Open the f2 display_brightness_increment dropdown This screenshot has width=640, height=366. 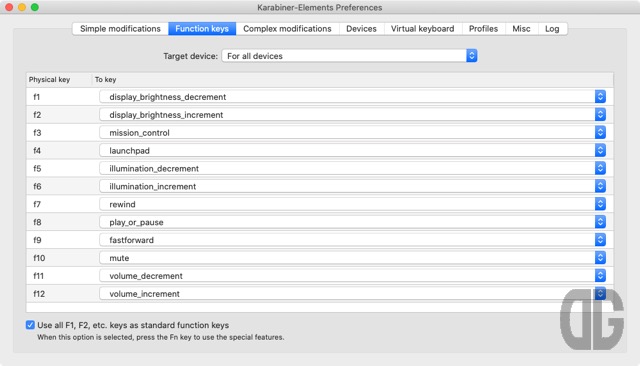point(352,115)
